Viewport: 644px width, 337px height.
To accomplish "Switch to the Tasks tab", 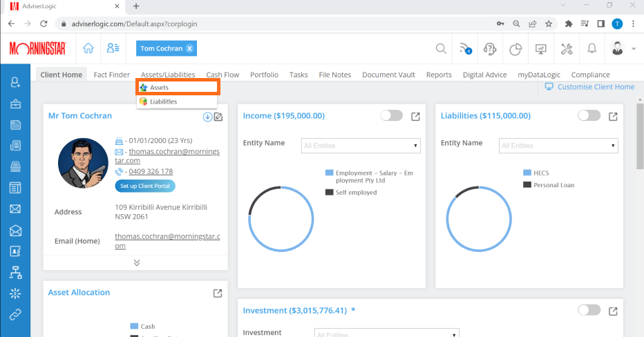I will click(299, 75).
